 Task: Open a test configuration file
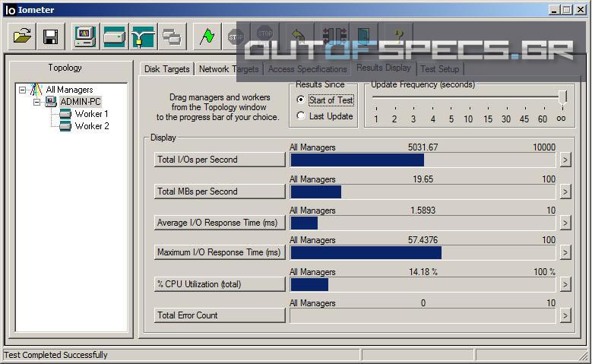tap(22, 36)
